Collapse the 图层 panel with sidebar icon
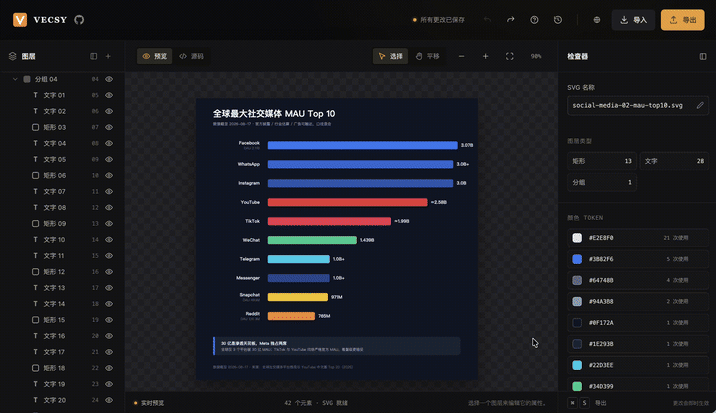 (x=94, y=56)
